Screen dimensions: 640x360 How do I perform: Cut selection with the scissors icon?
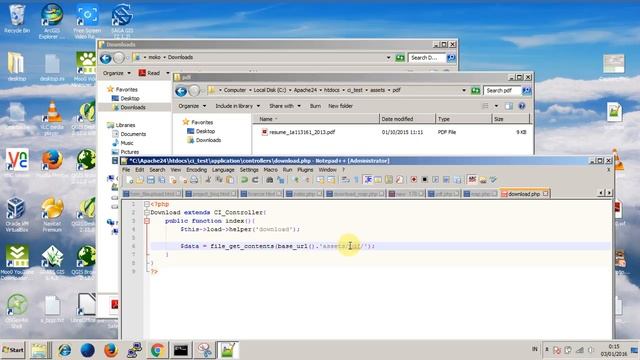click(209, 180)
